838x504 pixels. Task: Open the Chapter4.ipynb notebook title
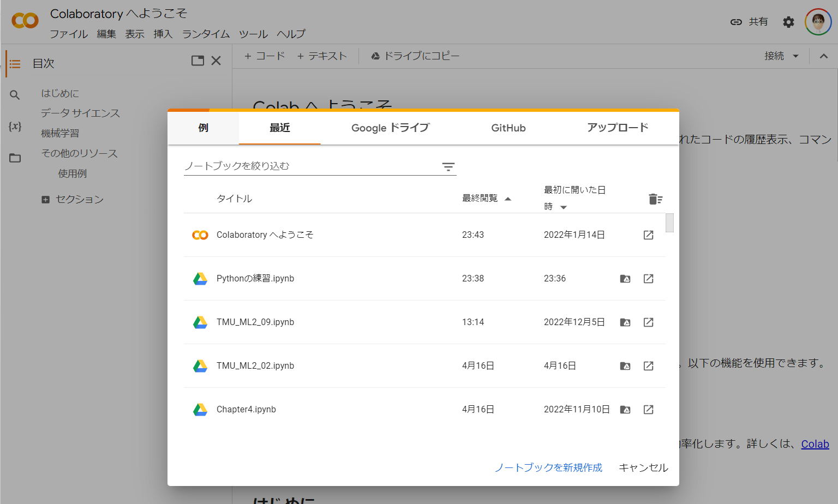coord(246,410)
